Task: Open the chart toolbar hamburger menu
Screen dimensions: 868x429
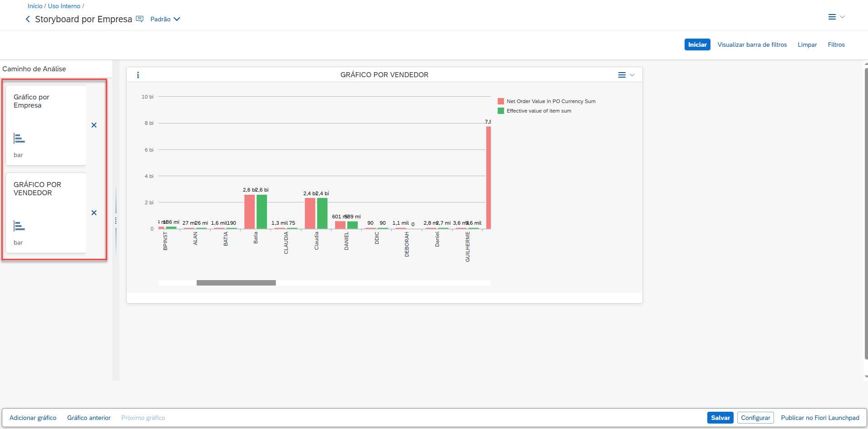Action: [x=622, y=75]
